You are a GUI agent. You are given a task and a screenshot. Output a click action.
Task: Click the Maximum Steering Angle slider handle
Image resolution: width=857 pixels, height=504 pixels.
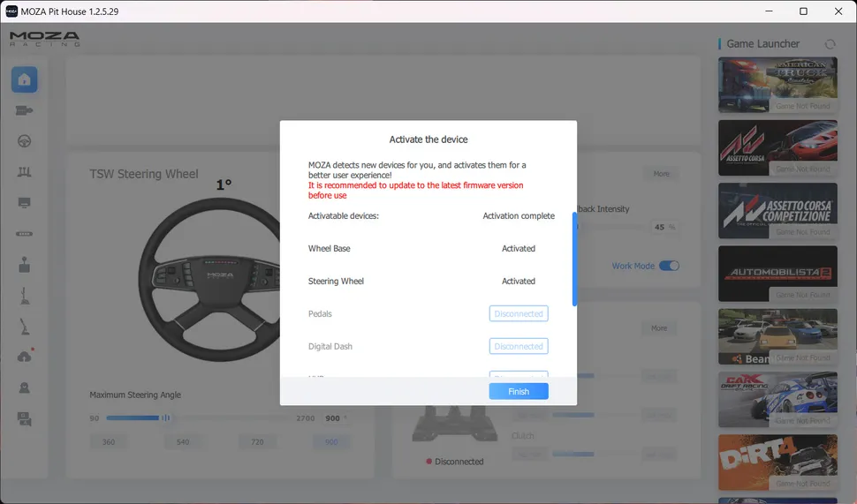[x=165, y=418]
